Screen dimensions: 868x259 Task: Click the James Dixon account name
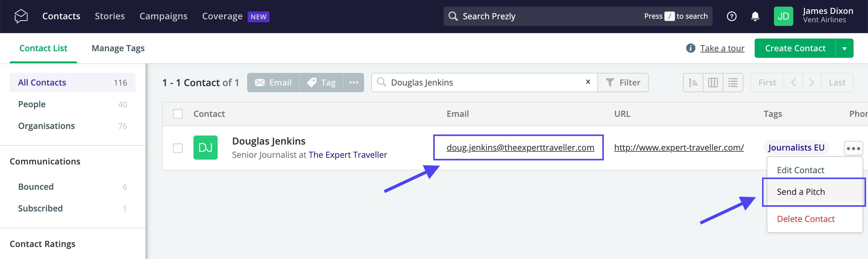coord(828,11)
